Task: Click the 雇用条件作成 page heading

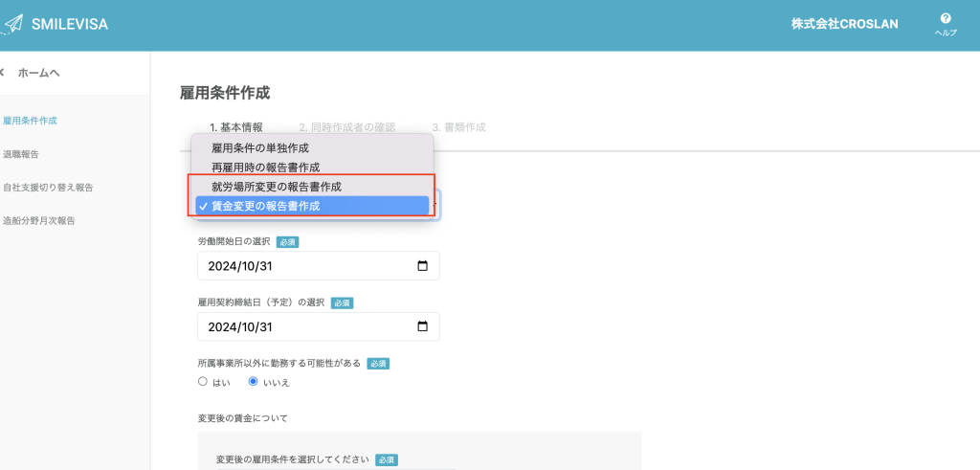Action: (225, 93)
